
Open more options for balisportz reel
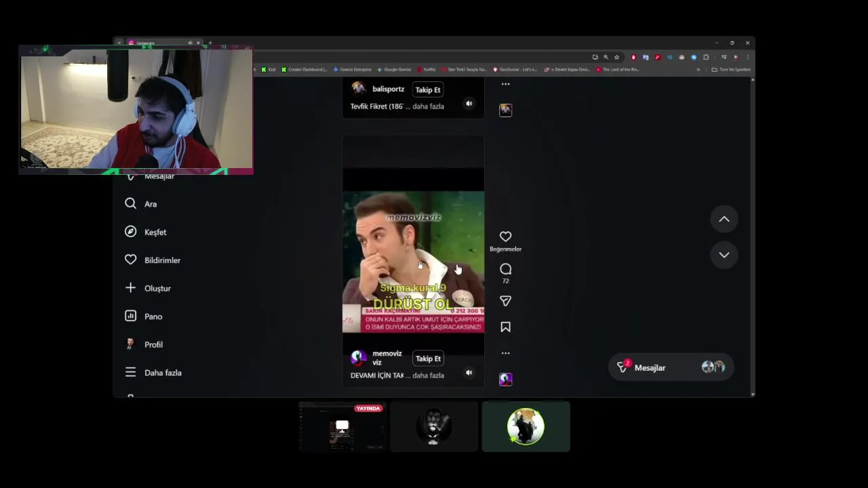point(505,84)
